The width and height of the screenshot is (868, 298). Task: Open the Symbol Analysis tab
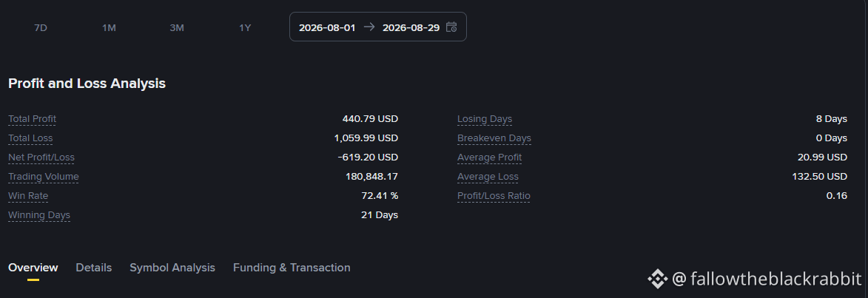click(x=172, y=268)
